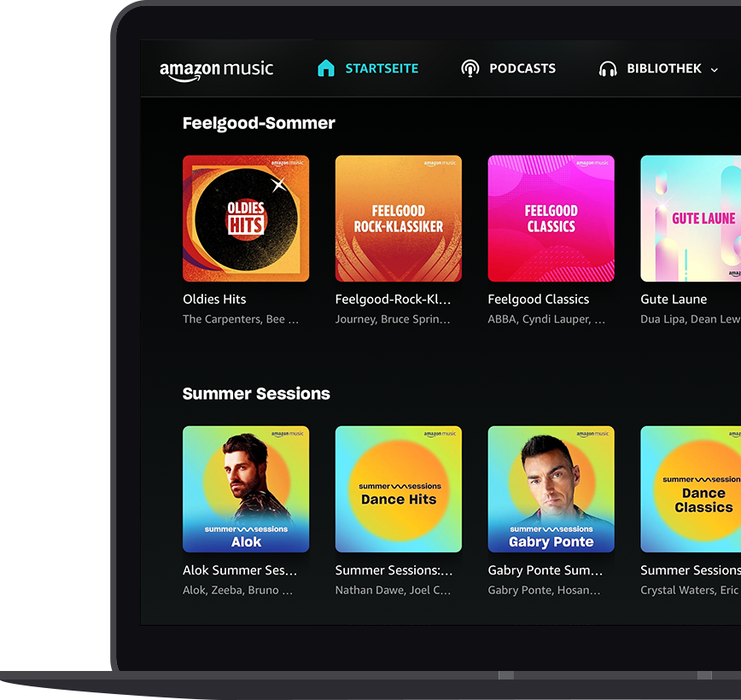
Task: Click the Gabry Ponte playlist title text
Action: click(546, 570)
